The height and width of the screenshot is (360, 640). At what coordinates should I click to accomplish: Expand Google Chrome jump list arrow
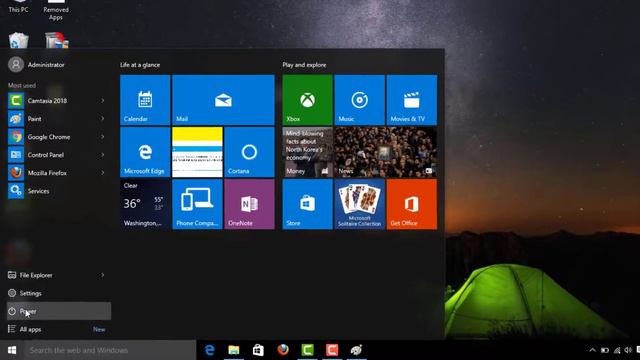click(102, 137)
